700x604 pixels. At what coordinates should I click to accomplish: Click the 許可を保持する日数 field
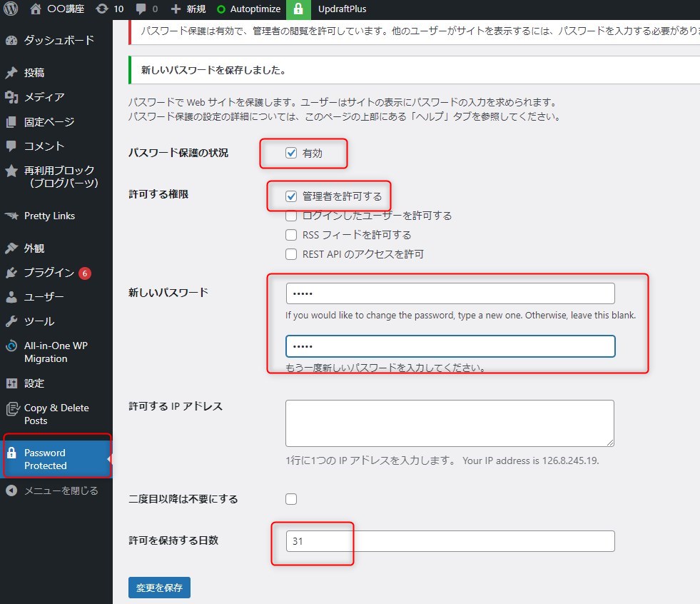coord(450,541)
